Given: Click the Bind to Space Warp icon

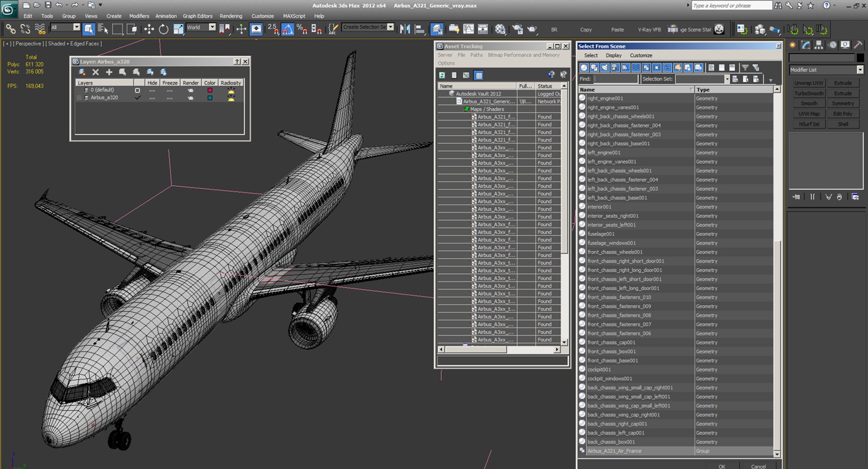Looking at the screenshot, I should [x=40, y=29].
